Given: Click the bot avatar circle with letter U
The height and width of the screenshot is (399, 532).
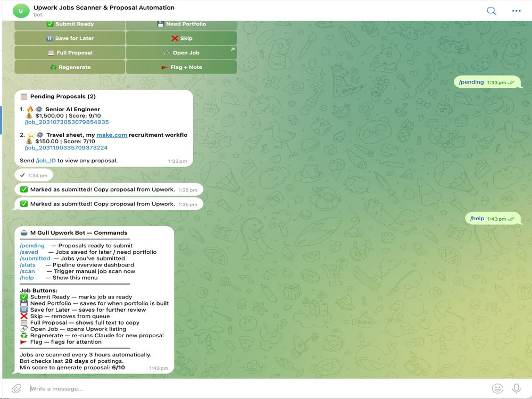Looking at the screenshot, I should tap(21, 11).
